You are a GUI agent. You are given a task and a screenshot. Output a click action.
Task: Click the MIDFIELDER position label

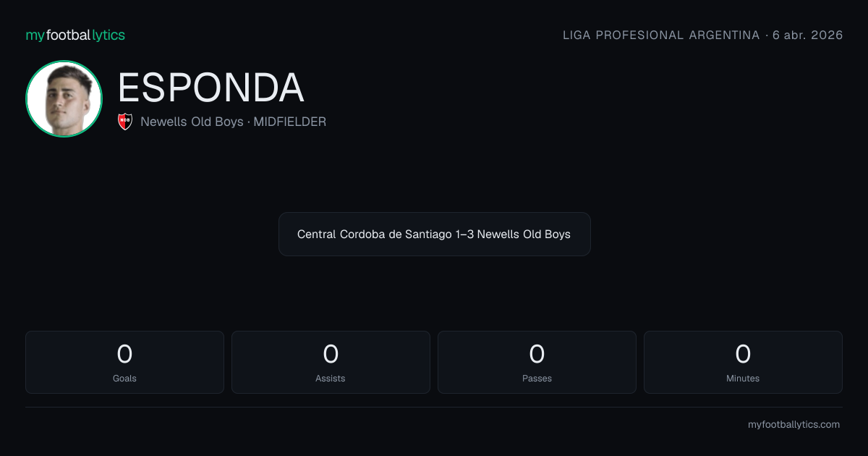[289, 122]
